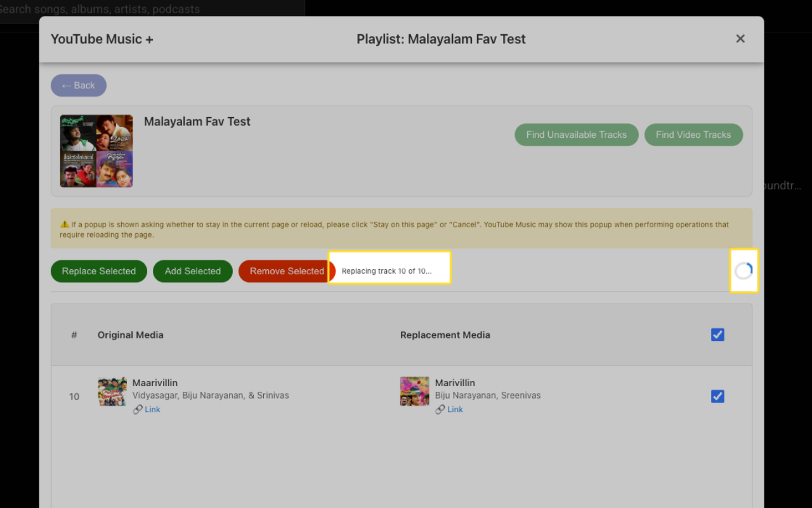Click the loading spinner icon
Viewport: 812px width, 508px height.
point(743,271)
